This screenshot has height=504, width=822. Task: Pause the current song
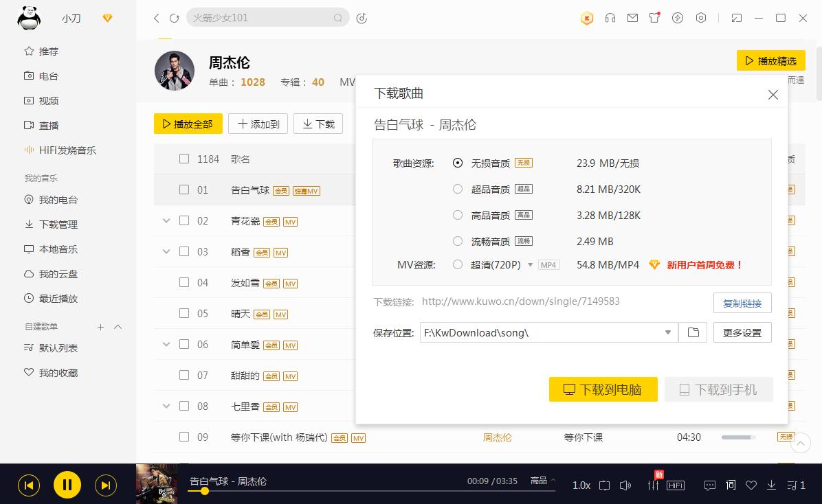tap(67, 485)
